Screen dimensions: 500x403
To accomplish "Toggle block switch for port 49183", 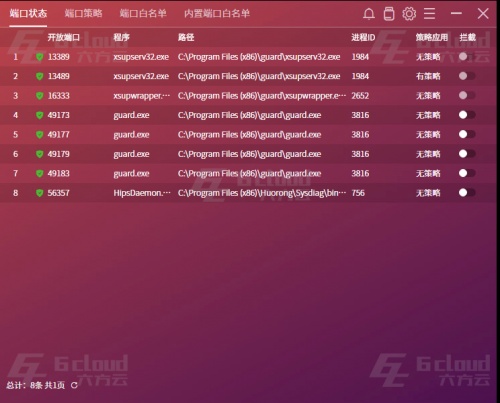I will [467, 173].
